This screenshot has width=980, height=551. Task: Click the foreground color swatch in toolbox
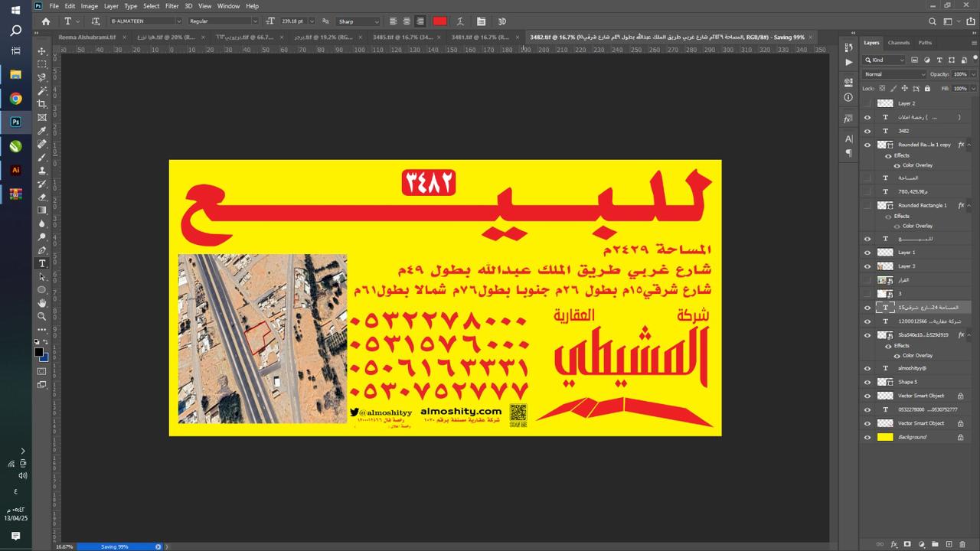(x=39, y=352)
